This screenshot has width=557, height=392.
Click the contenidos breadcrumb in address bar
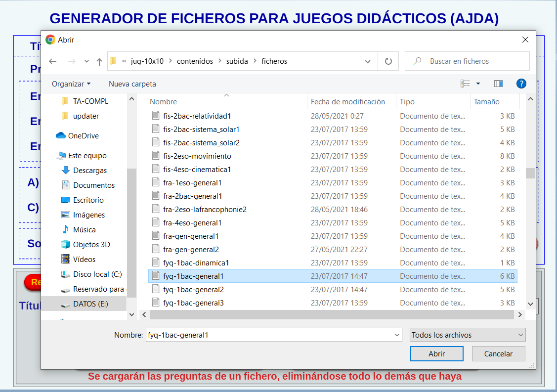[195, 61]
